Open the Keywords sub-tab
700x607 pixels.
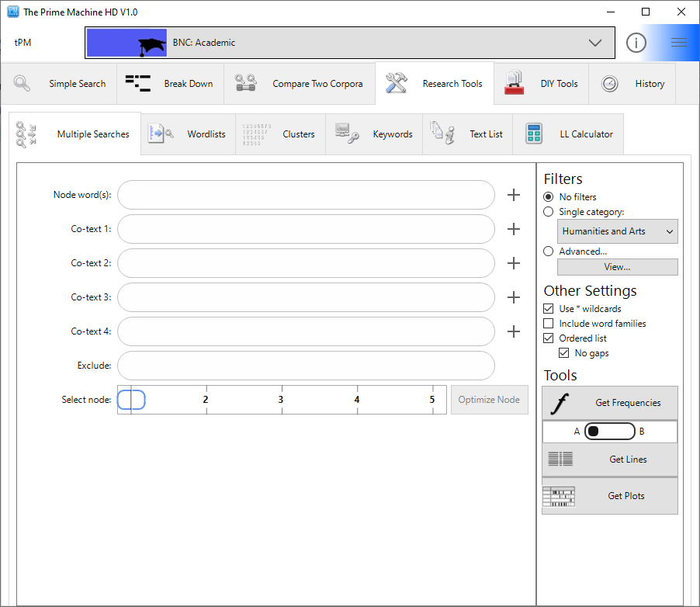374,134
